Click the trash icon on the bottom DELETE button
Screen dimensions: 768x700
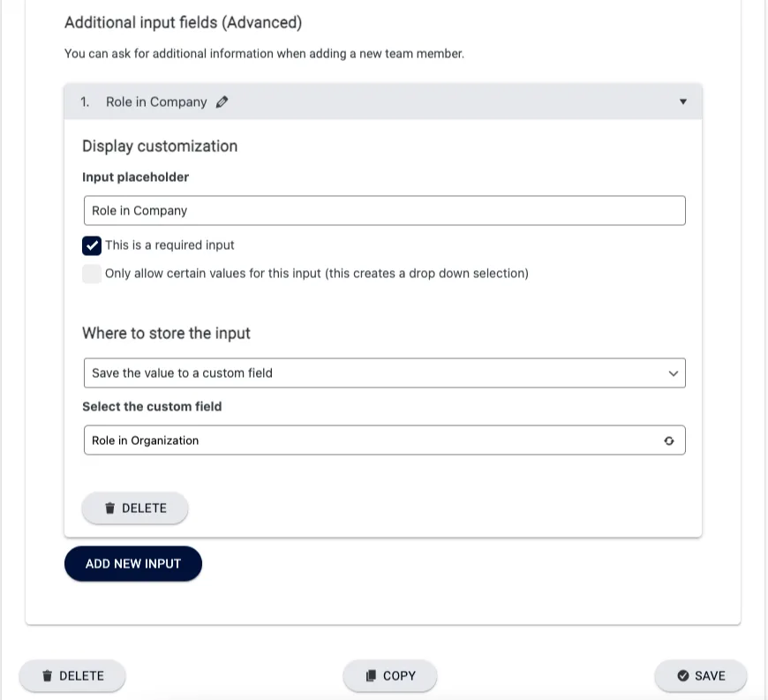click(x=48, y=675)
